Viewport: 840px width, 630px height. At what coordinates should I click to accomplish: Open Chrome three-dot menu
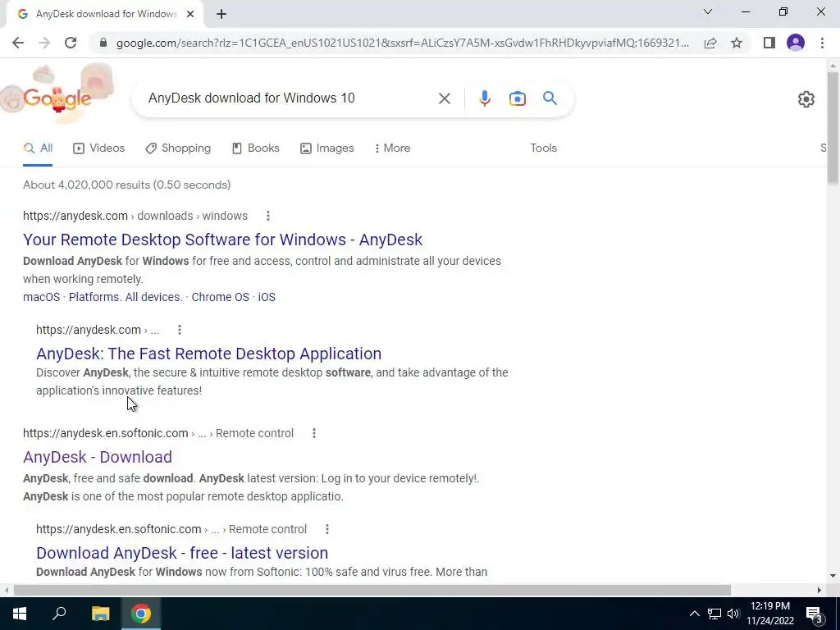[822, 43]
